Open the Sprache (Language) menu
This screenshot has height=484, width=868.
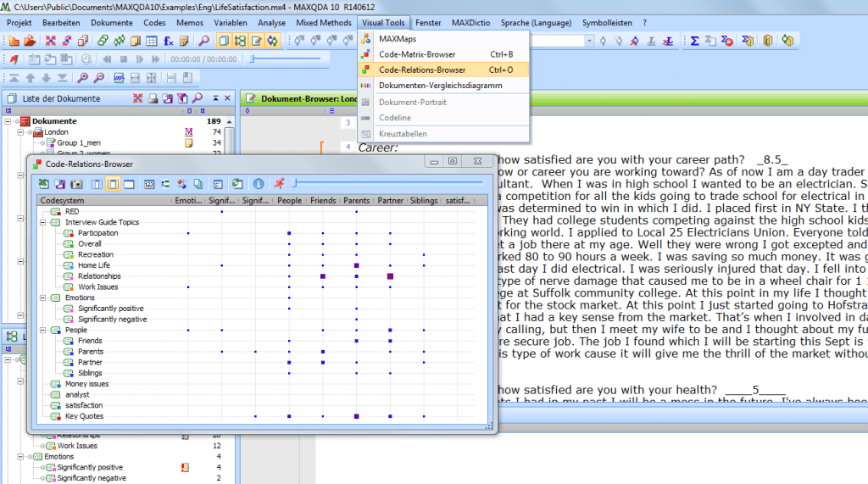pyautogui.click(x=536, y=23)
